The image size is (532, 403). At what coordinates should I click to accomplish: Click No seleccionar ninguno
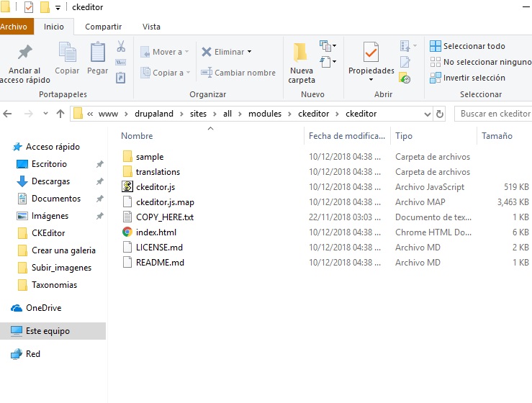480,62
